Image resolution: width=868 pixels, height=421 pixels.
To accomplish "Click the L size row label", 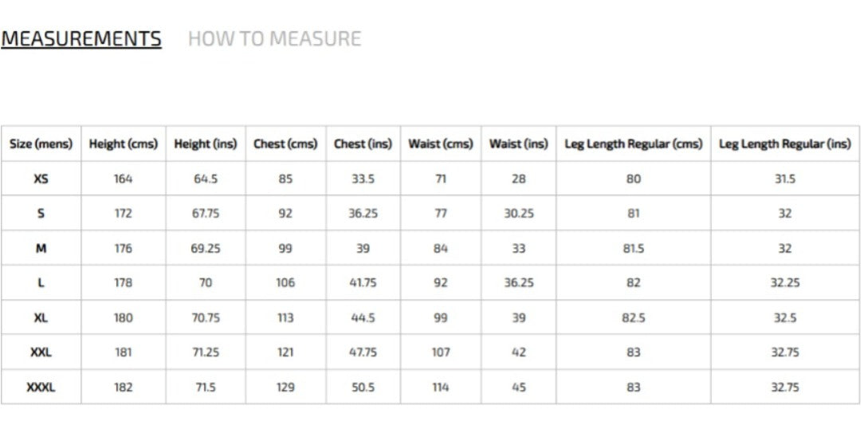I will click(x=41, y=282).
